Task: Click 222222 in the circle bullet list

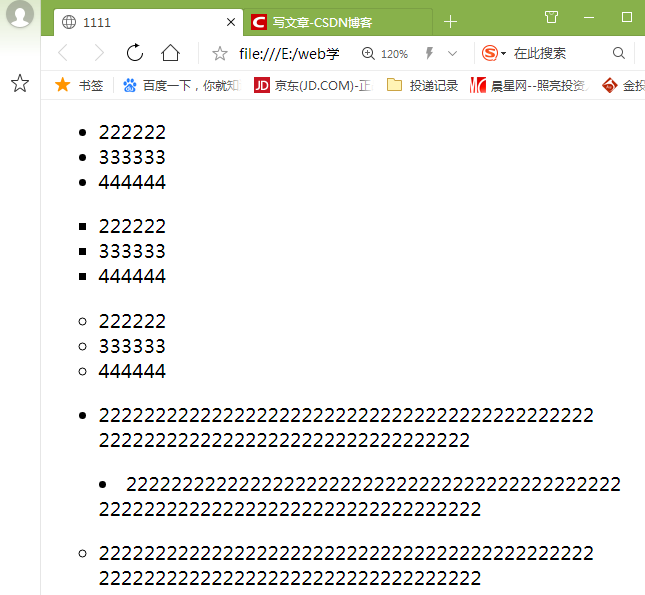Action: 132,321
